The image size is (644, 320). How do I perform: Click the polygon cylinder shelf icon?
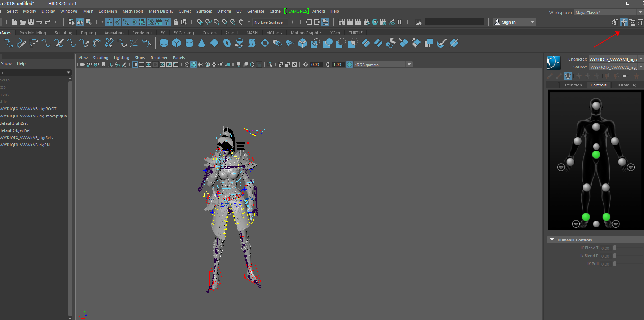point(189,43)
